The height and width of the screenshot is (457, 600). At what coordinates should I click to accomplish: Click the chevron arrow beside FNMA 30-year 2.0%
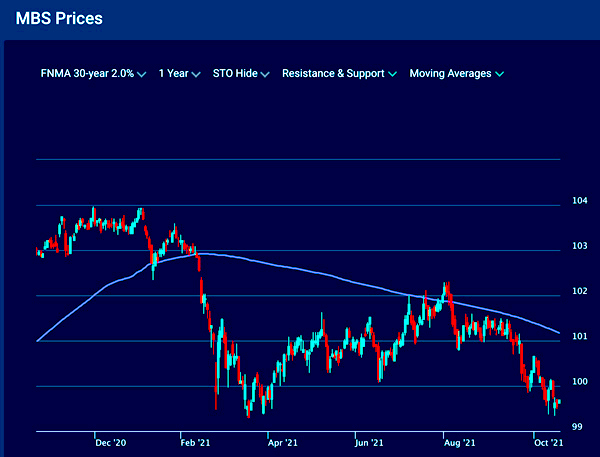point(142,75)
